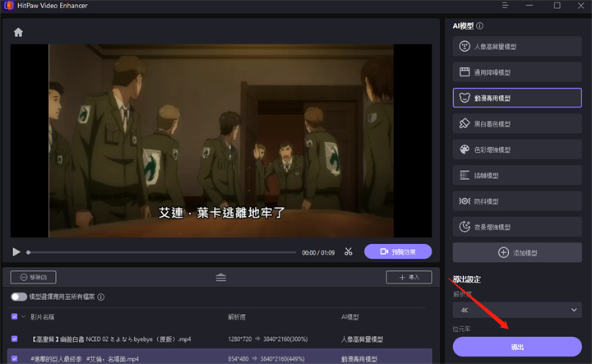The image size is (592, 364).
Task: Click the 解析度 column header
Action: tap(237, 317)
